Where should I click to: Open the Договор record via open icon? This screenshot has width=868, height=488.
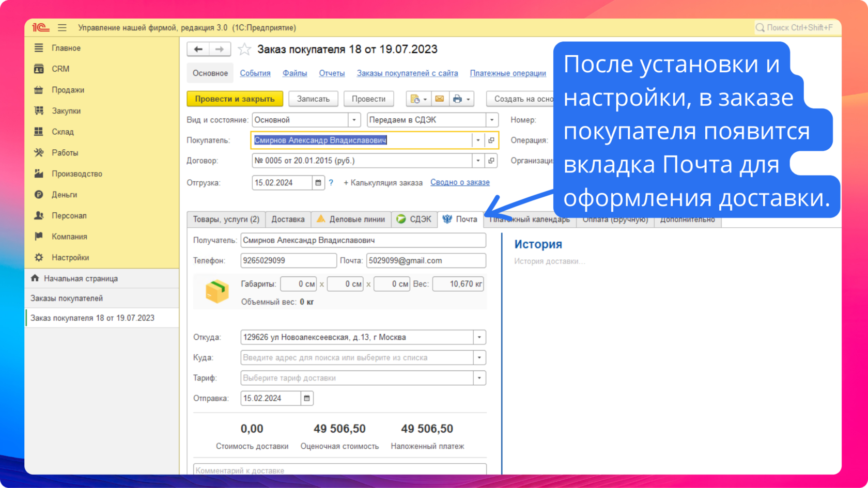click(x=491, y=161)
